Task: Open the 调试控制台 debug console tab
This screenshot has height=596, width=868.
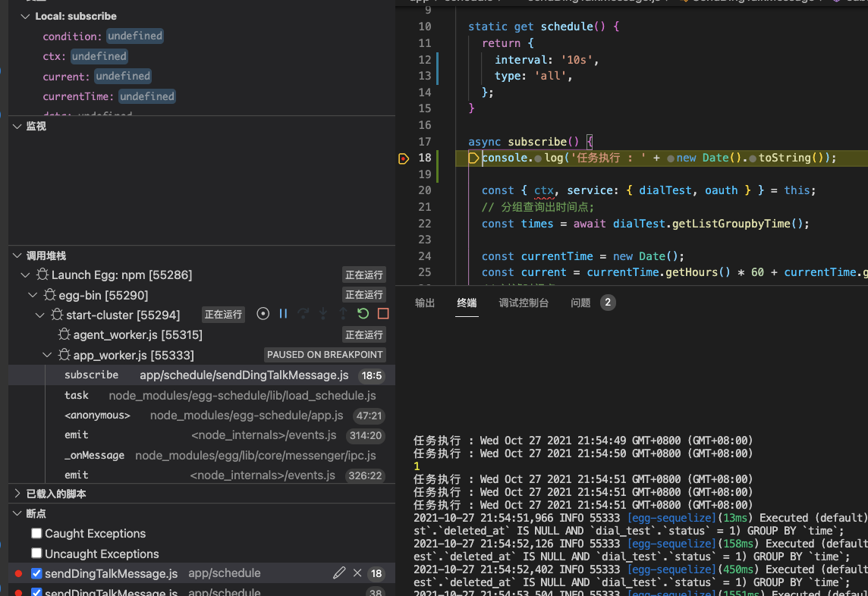Action: (524, 303)
